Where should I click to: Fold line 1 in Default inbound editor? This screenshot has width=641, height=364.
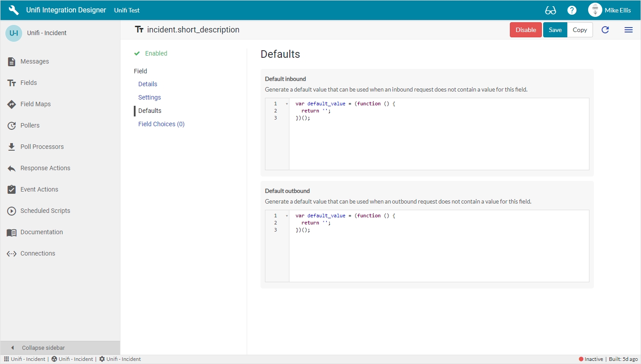pyautogui.click(x=287, y=104)
